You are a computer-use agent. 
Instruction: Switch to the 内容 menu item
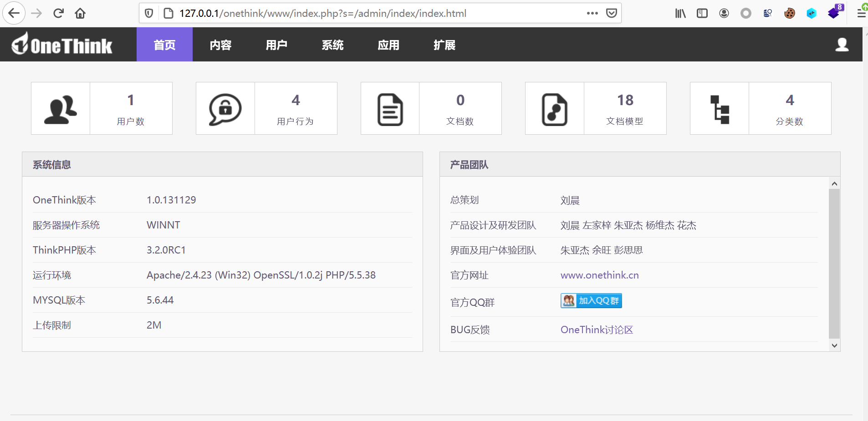220,44
